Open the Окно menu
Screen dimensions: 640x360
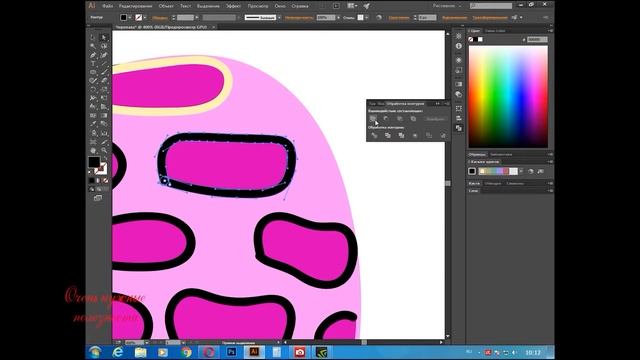[x=280, y=6]
